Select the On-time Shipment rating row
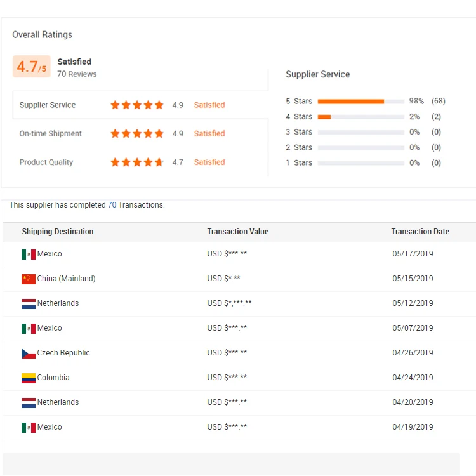The image size is (476, 476). (x=51, y=134)
